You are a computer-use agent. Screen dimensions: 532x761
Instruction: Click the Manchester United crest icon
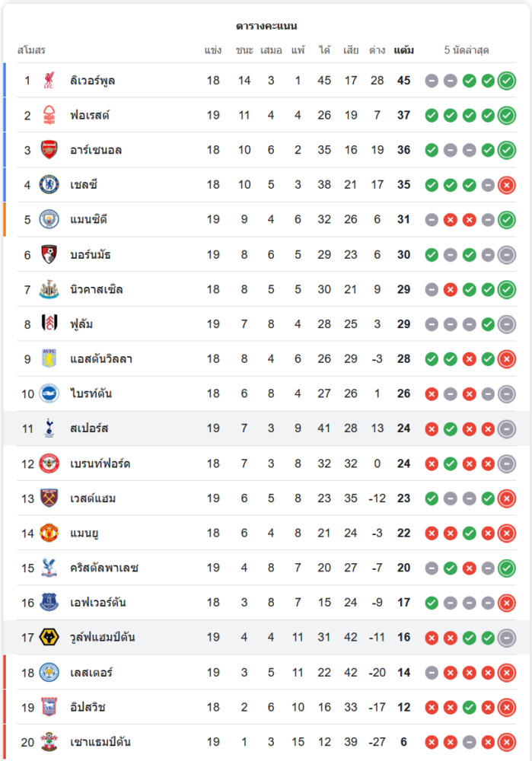pyautogui.click(x=49, y=533)
